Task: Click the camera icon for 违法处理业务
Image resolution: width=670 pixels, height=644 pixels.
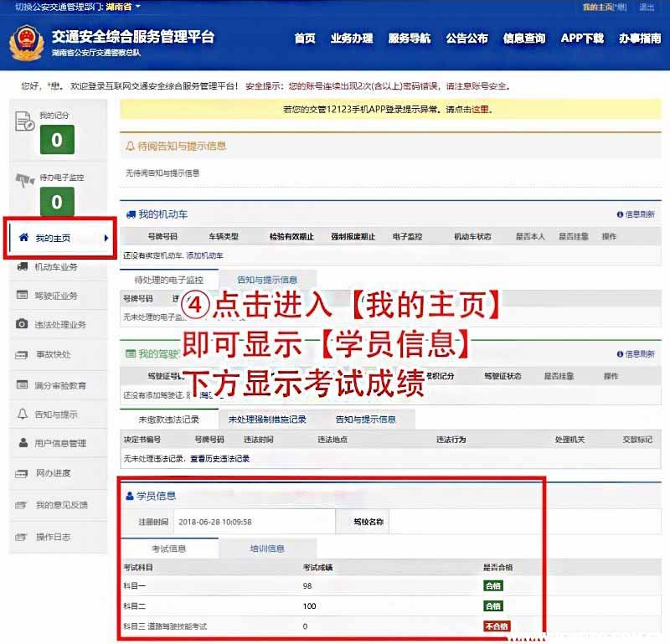Action: (22, 324)
